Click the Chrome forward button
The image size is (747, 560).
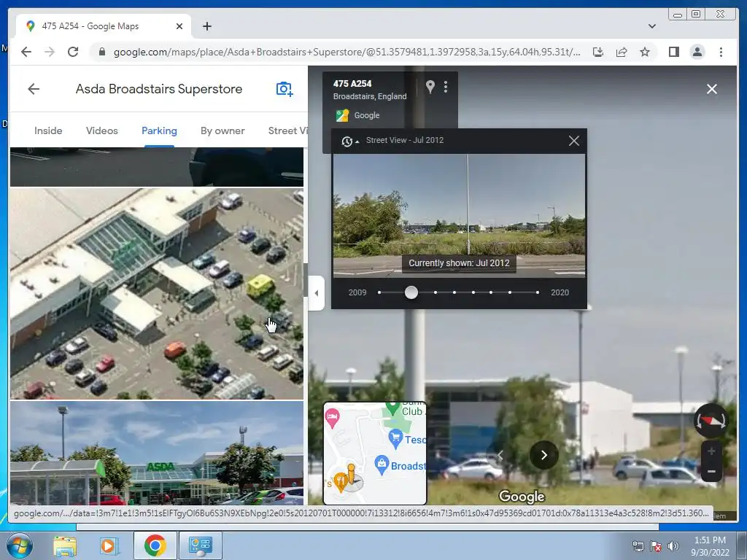pos(50,52)
